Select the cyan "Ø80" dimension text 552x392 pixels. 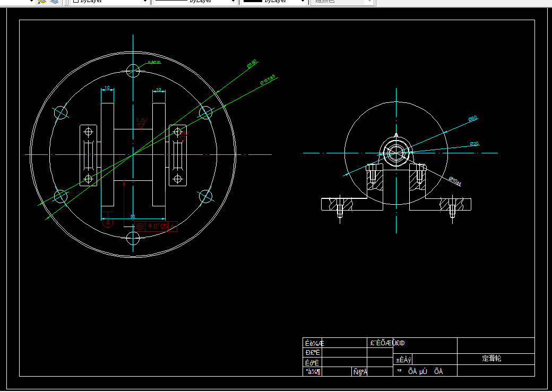(473, 119)
